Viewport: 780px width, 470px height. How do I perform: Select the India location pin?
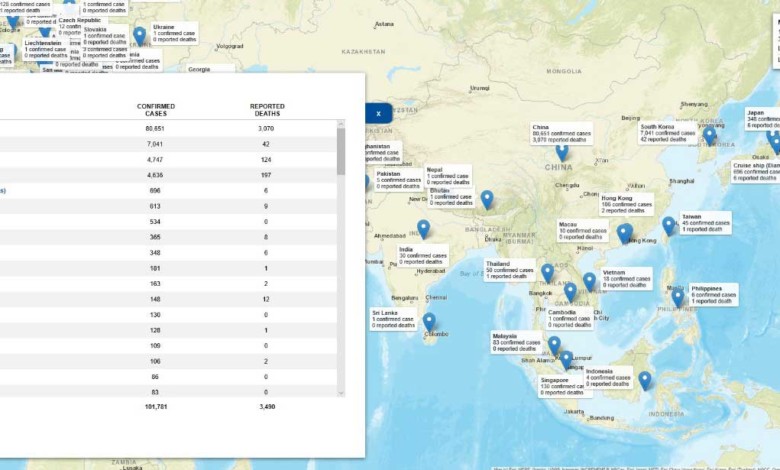pos(423,229)
